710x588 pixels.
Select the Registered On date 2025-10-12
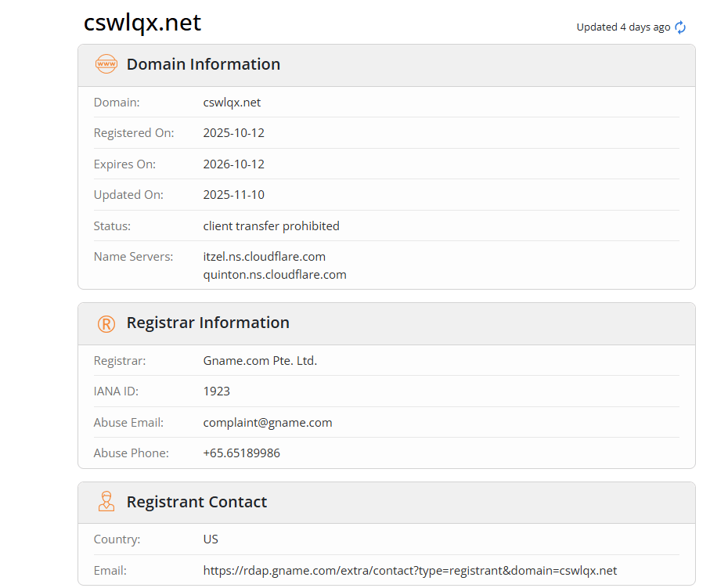point(233,133)
